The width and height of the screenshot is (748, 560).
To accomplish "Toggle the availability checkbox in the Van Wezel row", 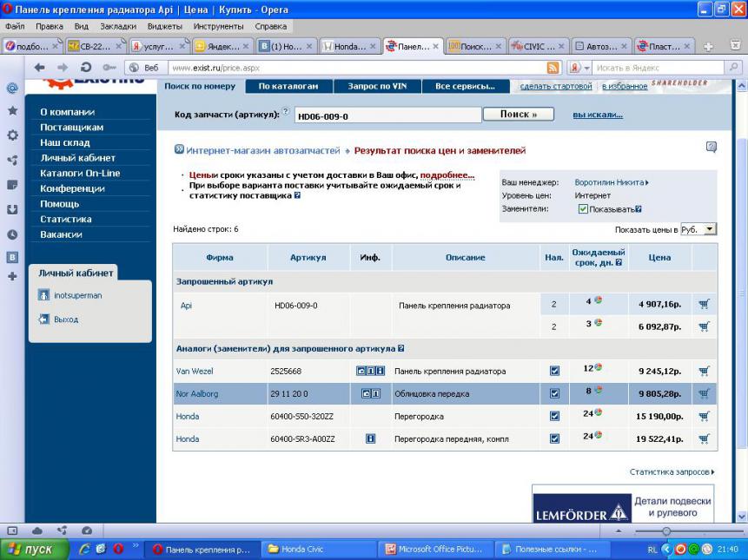I will tap(554, 371).
